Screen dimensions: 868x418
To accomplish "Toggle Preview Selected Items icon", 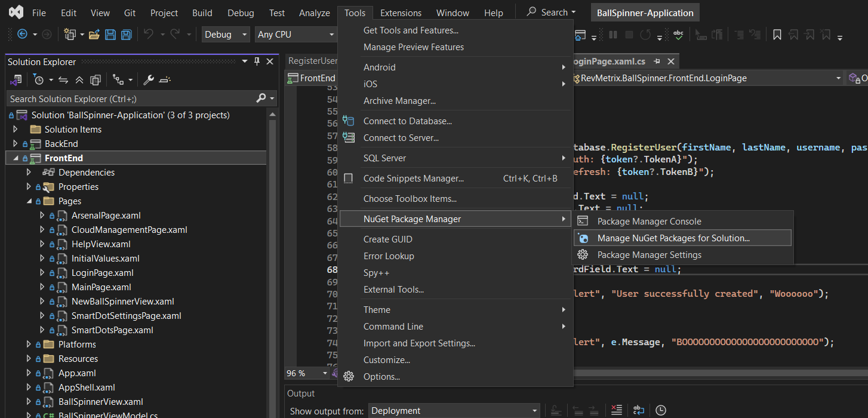I will click(x=165, y=79).
